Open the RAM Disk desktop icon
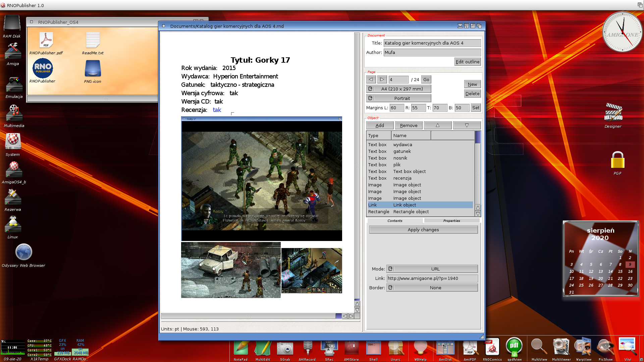The height and width of the screenshot is (362, 644). pyautogui.click(x=12, y=23)
